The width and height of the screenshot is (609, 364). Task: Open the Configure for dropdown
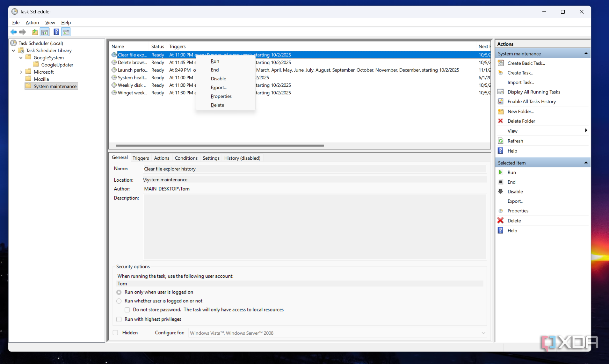(x=337, y=333)
